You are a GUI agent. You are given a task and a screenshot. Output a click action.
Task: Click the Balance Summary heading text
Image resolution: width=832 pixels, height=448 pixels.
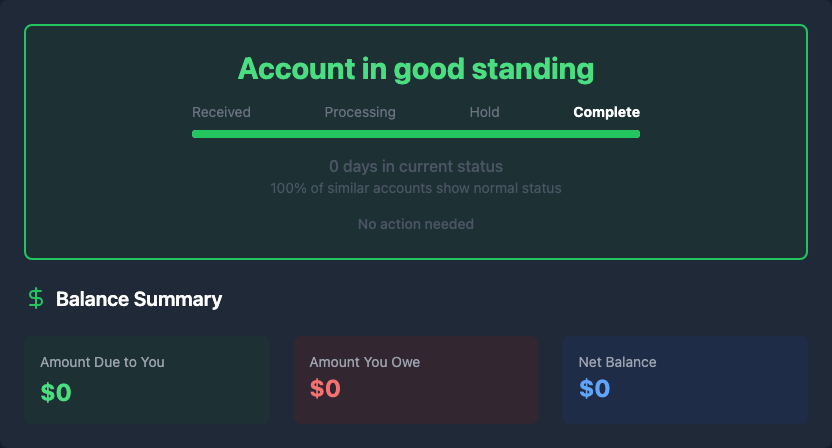pos(139,299)
